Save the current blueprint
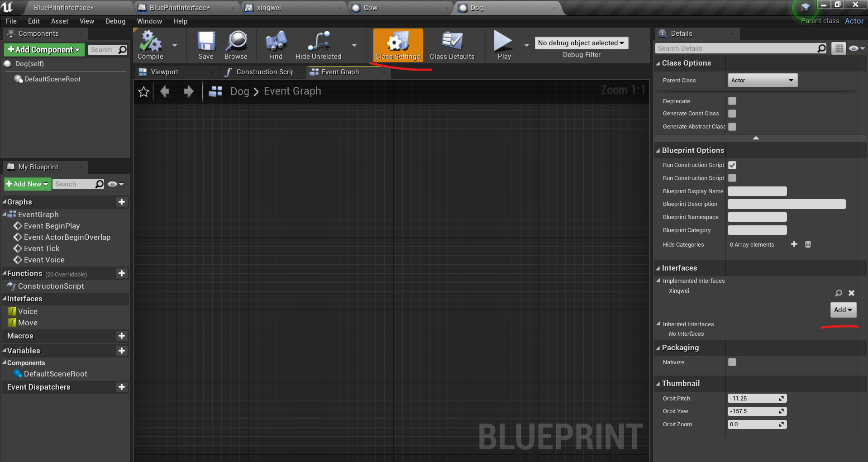The height and width of the screenshot is (462, 868). [x=206, y=45]
